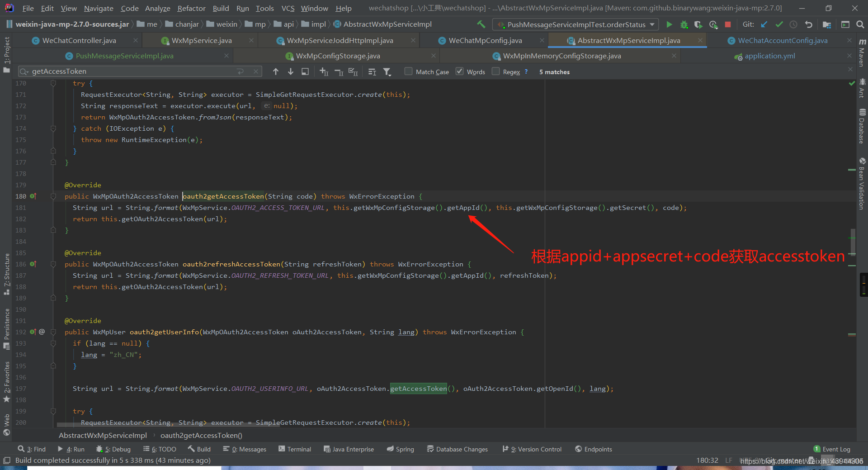The height and width of the screenshot is (470, 868).
Task: Open search filter funnel icon
Action: [387, 71]
